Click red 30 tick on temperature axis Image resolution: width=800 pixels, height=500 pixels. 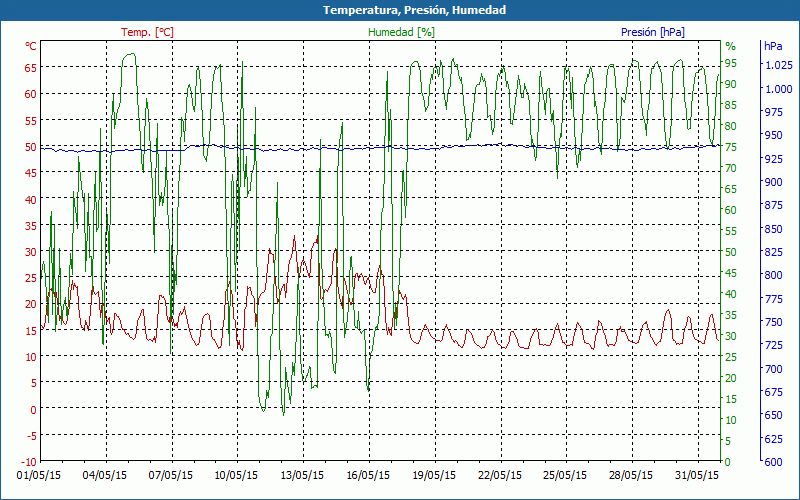pos(31,252)
